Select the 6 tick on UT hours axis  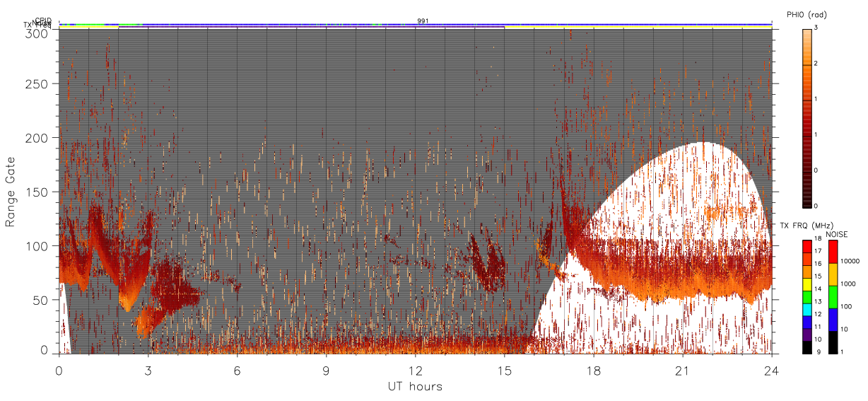pos(237,370)
